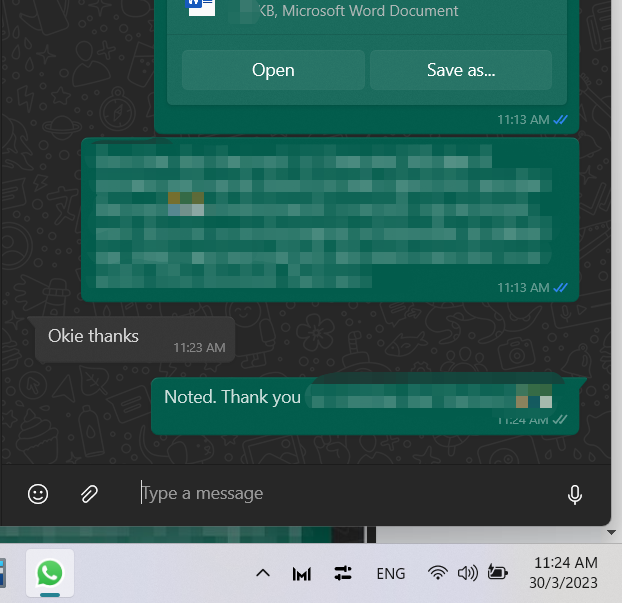Start voice message with microphone icon

pos(574,494)
